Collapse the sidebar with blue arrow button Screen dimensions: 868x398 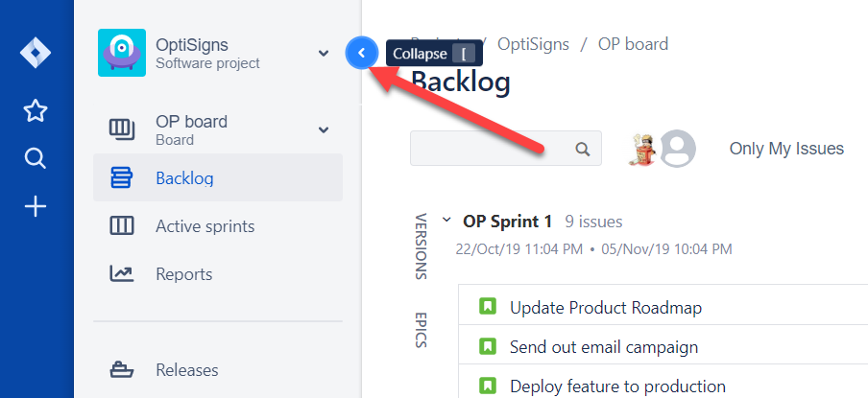point(361,54)
